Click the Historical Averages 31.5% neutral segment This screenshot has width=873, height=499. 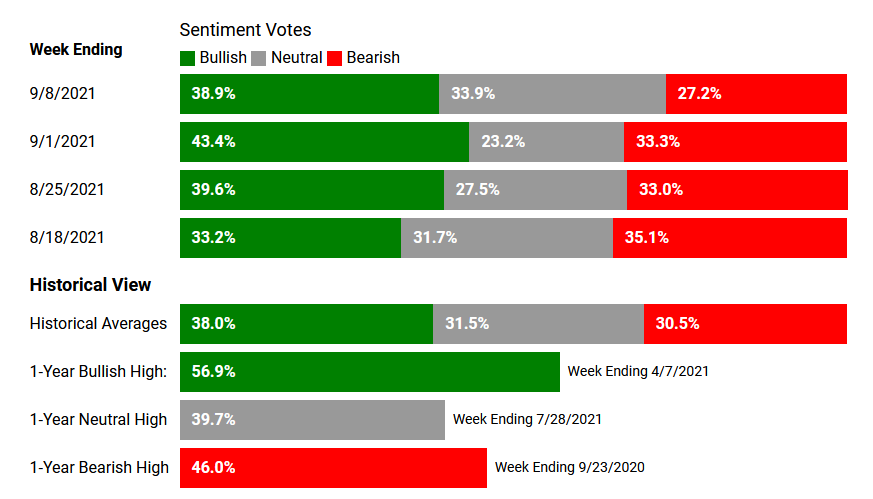pyautogui.click(x=538, y=324)
